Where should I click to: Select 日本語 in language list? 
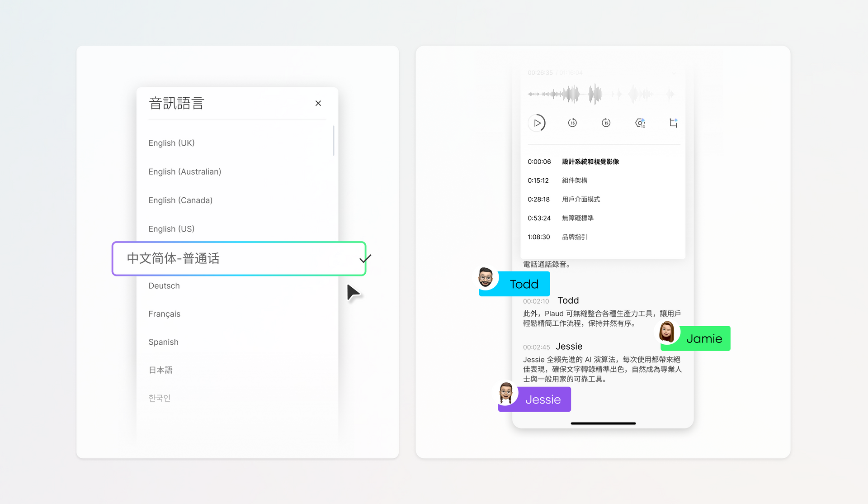160,370
